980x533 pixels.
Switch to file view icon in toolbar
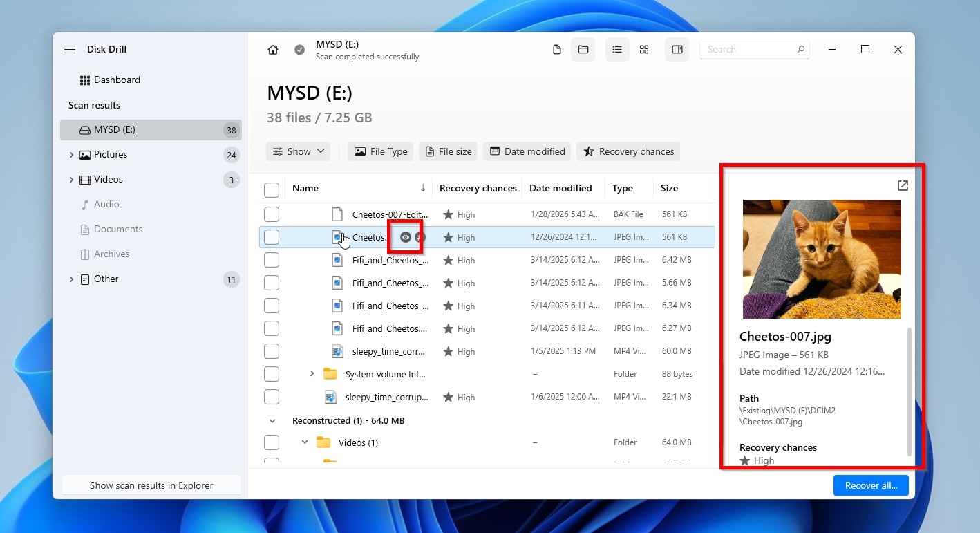pyautogui.click(x=557, y=50)
